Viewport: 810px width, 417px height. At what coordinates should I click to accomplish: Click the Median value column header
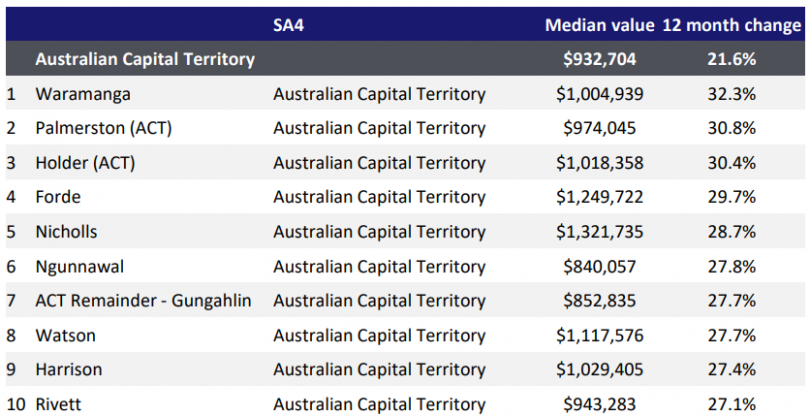599,24
